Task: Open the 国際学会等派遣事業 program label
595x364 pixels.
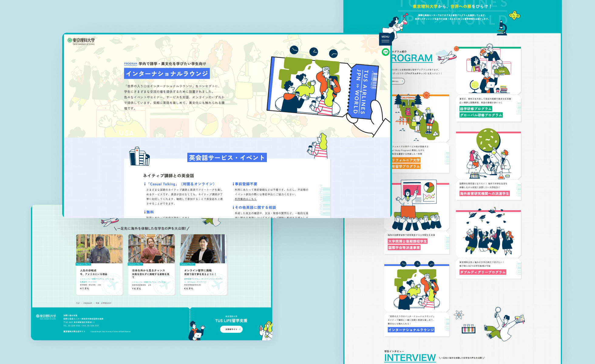Action: point(404,248)
